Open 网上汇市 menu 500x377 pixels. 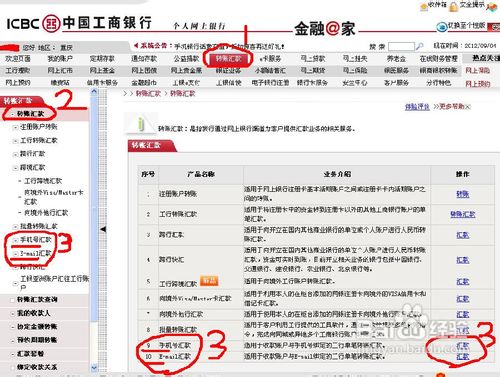click(x=60, y=71)
